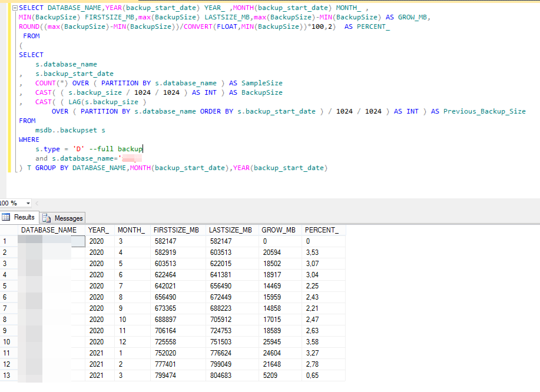
Task: Select the PERCENT_ column header
Action: tap(323, 230)
